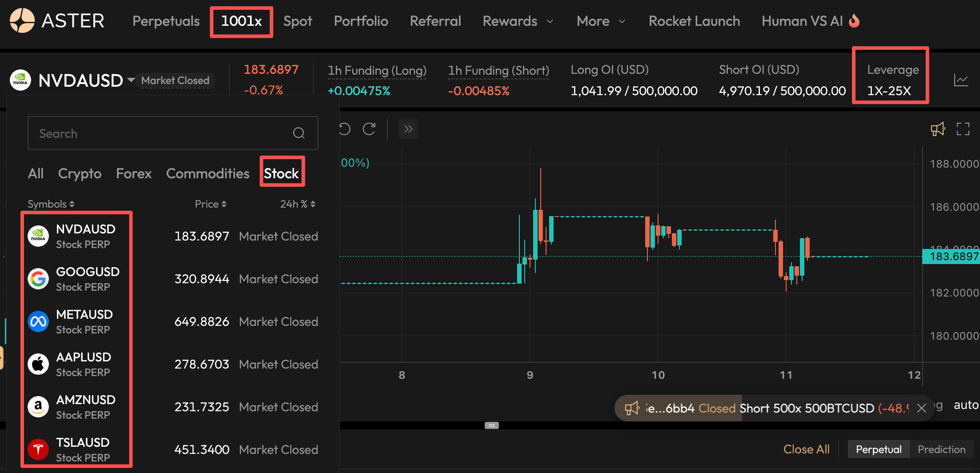Click the Close All button
Viewport: 980px width, 473px height.
click(x=806, y=449)
